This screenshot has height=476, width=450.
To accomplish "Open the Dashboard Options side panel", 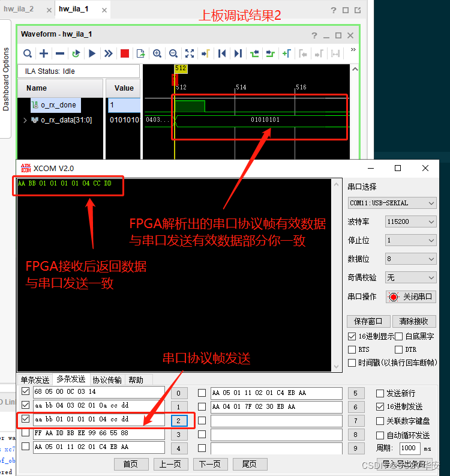I will pos(6,79).
